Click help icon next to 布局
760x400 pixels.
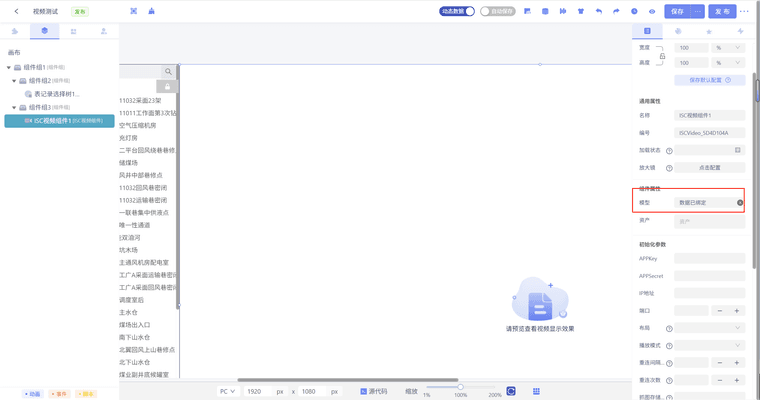(x=669, y=329)
